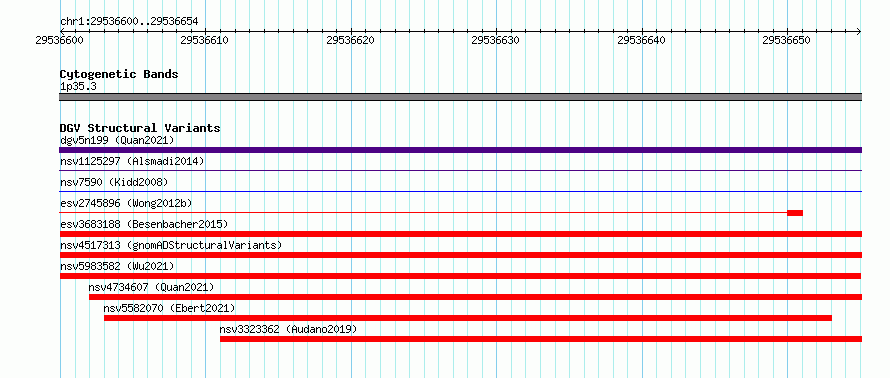This screenshot has width=890, height=378.
Task: Click the red bar under nsv5983582
Action: (x=461, y=276)
